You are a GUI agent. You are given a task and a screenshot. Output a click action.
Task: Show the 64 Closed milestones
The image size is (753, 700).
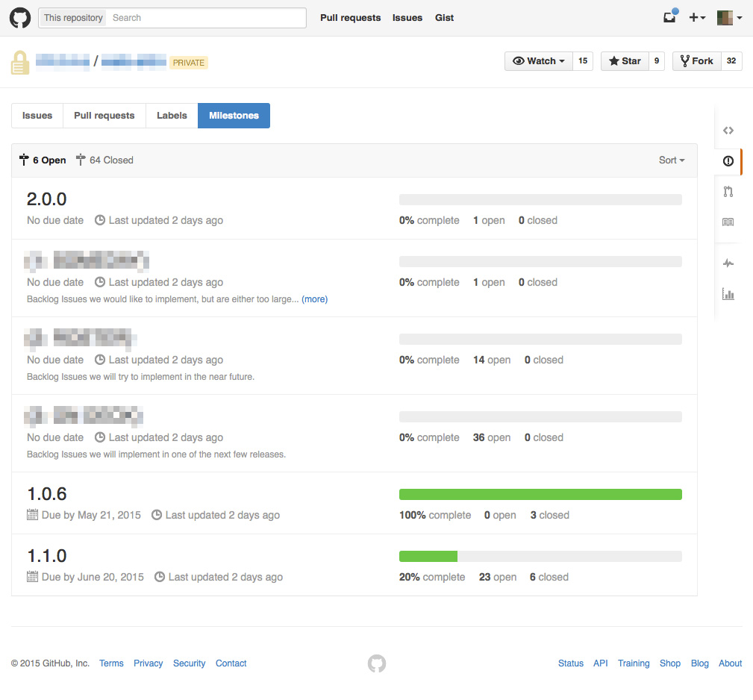[x=104, y=160]
